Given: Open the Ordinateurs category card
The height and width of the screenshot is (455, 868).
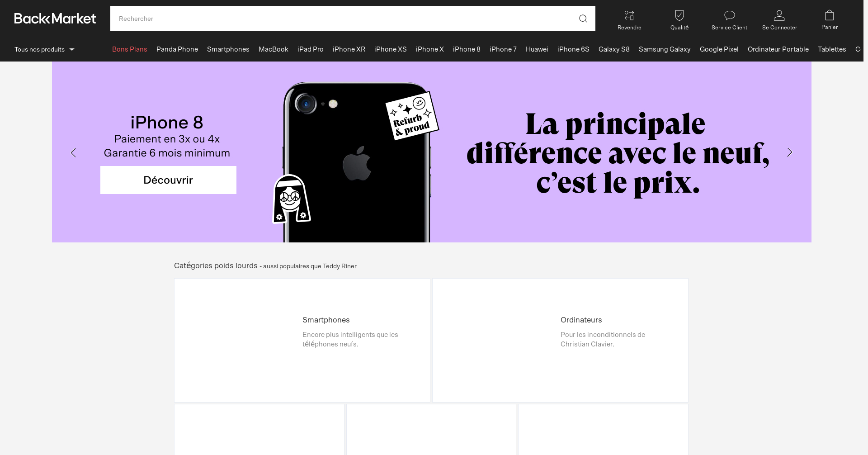Looking at the screenshot, I should click(x=560, y=340).
